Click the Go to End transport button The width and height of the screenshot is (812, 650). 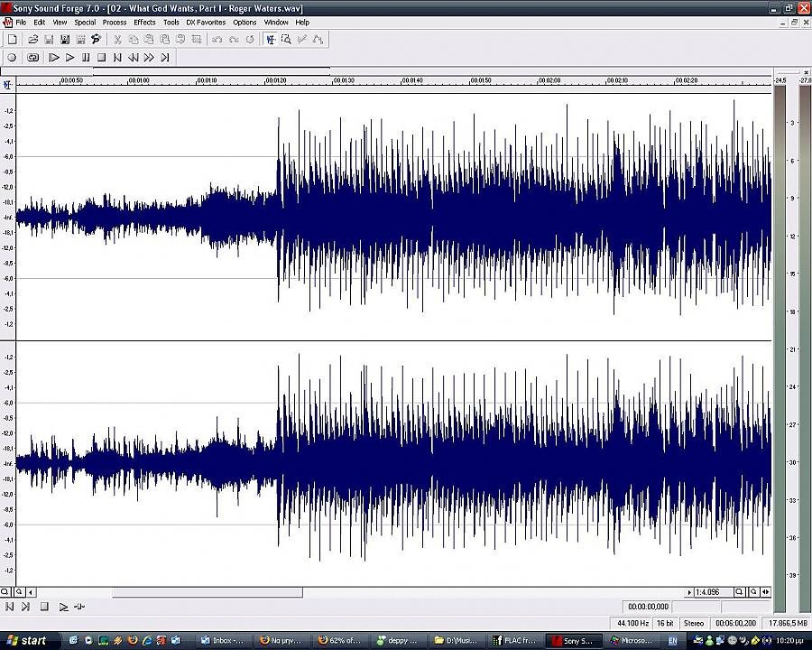click(165, 58)
